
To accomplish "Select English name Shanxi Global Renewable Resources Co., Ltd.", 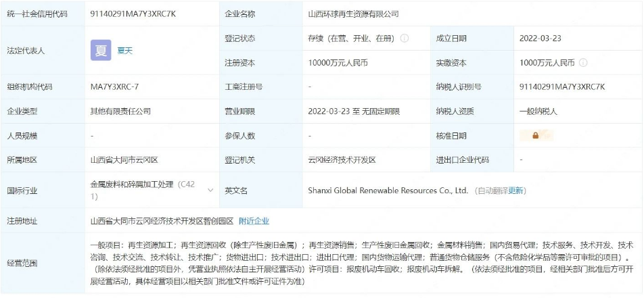I will (388, 191).
